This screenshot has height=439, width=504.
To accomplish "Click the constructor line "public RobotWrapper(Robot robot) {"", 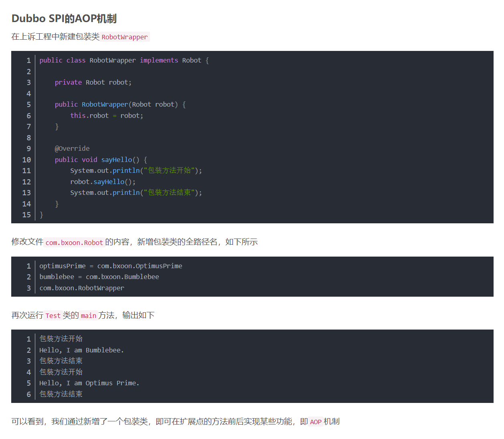I will pos(120,104).
